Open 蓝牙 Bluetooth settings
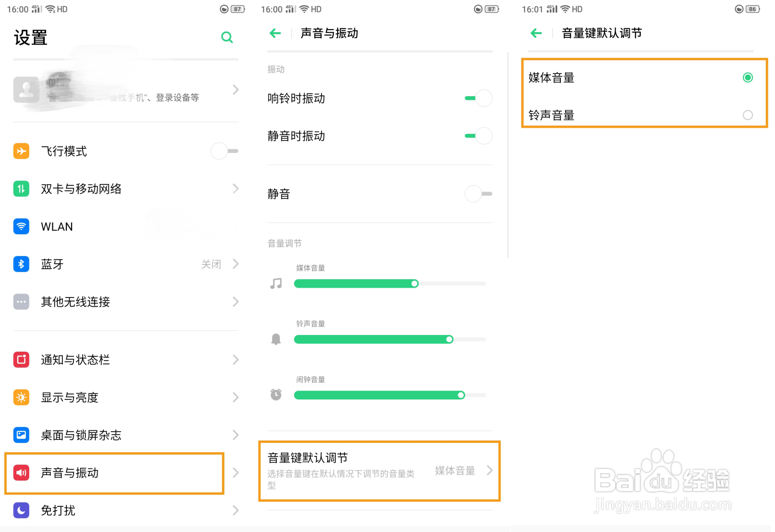 [126, 264]
